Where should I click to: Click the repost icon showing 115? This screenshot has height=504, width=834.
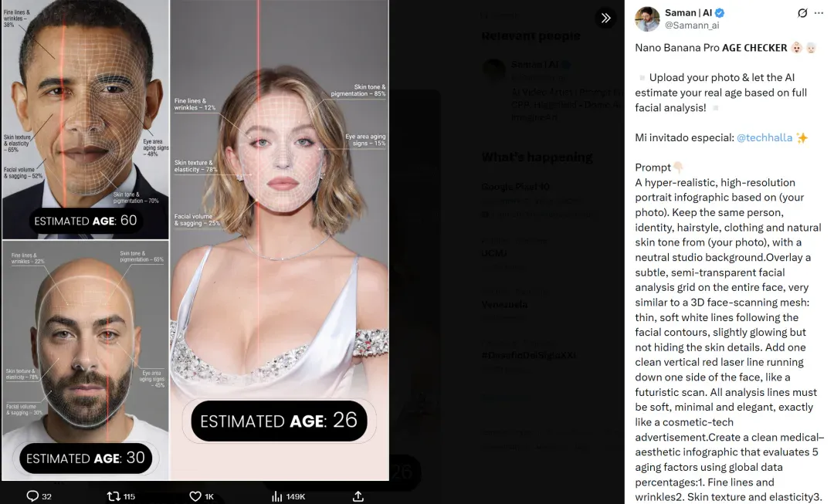coord(114,496)
